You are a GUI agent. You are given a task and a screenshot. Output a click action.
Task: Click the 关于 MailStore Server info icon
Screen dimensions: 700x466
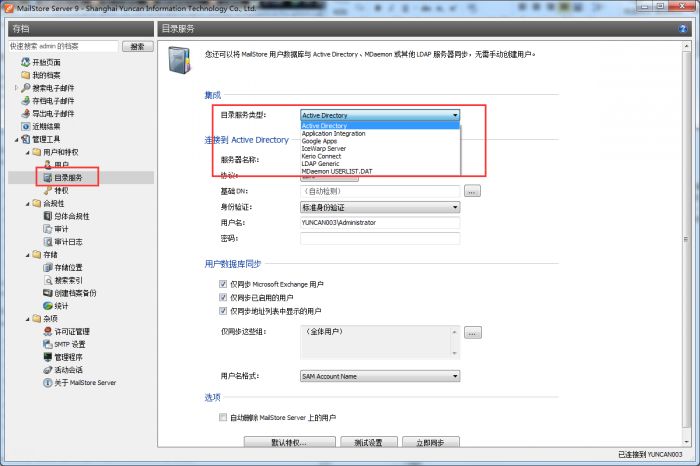(x=48, y=383)
